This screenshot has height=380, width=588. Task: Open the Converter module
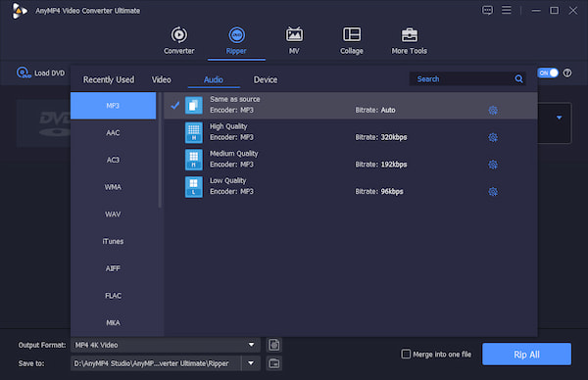click(x=179, y=40)
